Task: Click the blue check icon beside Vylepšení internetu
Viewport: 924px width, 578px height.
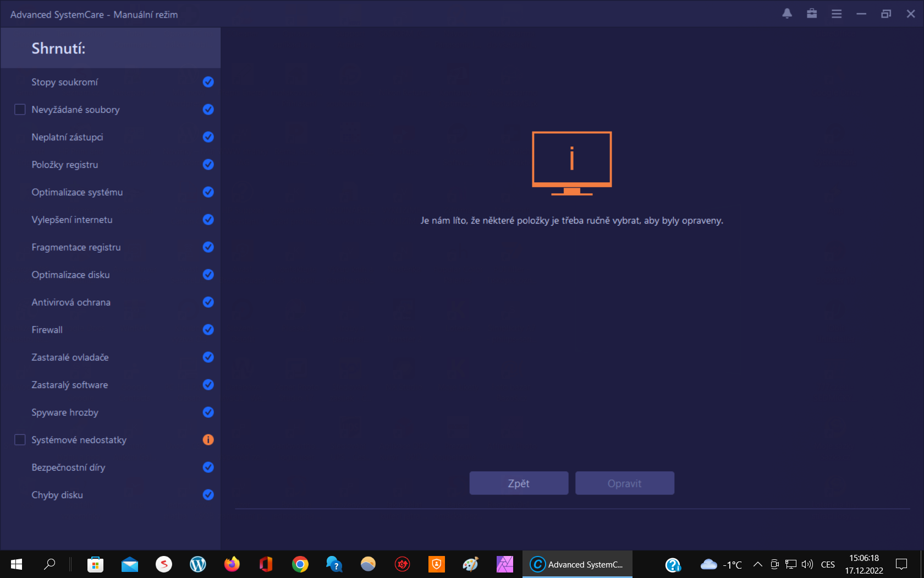Action: coord(208,220)
